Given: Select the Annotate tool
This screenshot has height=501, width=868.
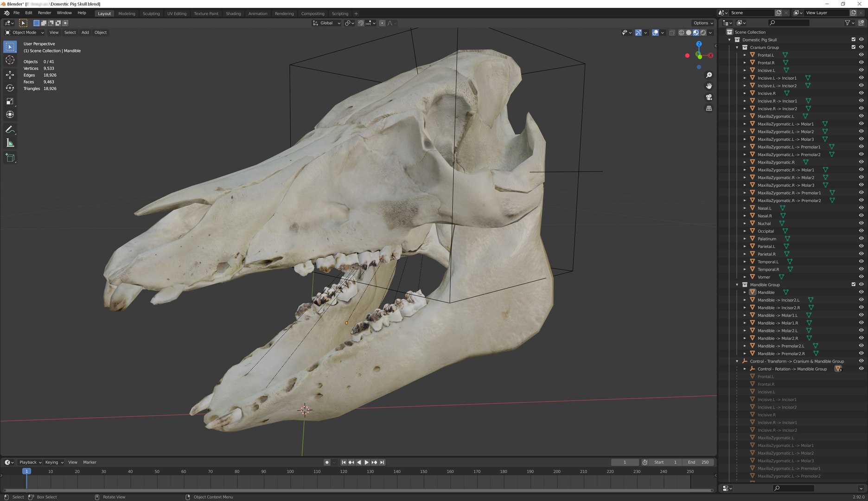Looking at the screenshot, I should tap(10, 130).
